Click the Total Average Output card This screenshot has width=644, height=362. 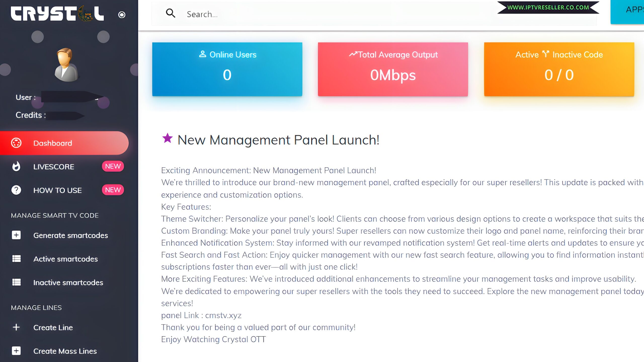pyautogui.click(x=393, y=69)
